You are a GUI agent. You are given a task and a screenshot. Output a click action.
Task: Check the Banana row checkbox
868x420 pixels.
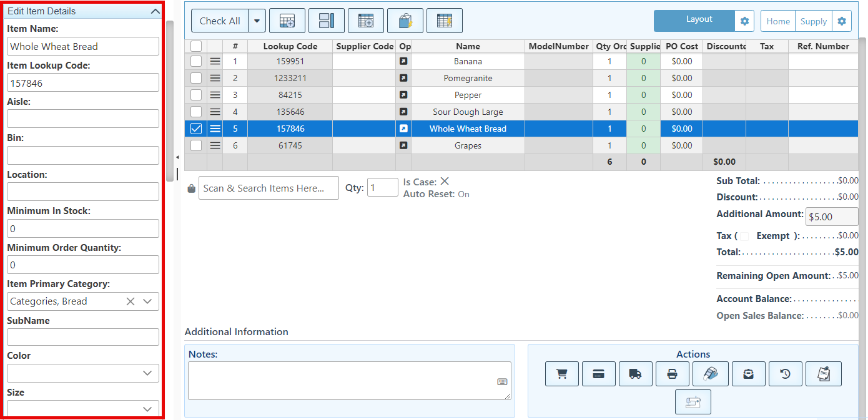(196, 61)
